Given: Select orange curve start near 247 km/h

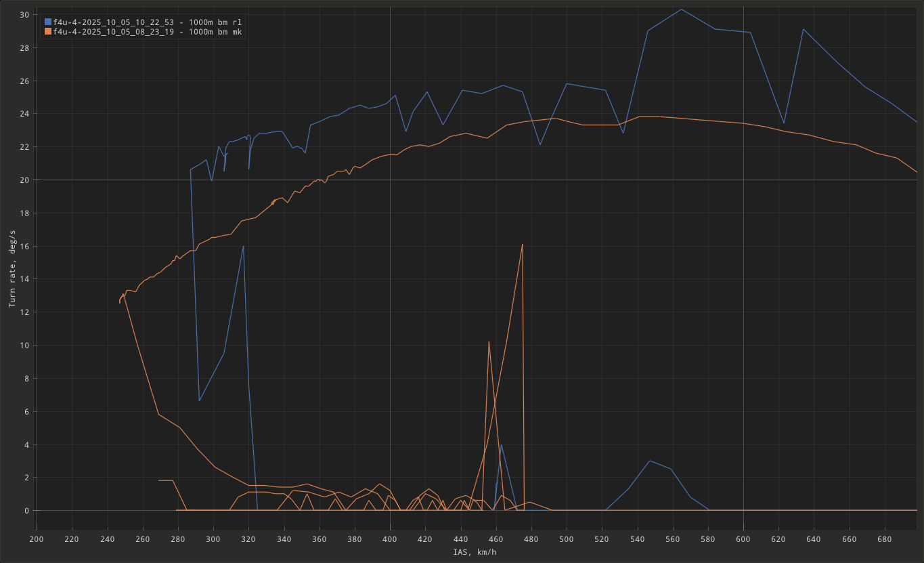Looking at the screenshot, I should pos(120,302).
